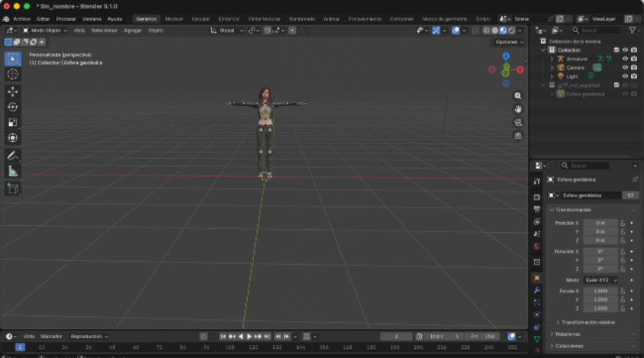
Task: Hide the Armature with its eye icon
Action: tap(625, 58)
